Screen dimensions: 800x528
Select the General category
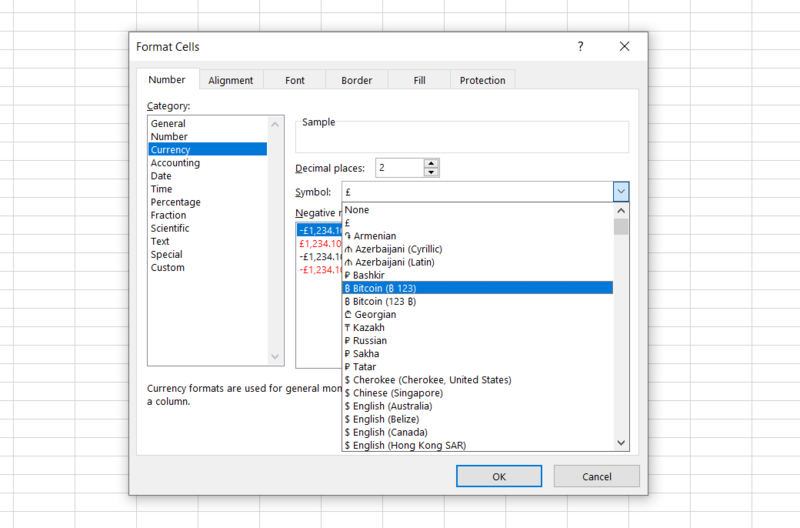tap(208, 123)
